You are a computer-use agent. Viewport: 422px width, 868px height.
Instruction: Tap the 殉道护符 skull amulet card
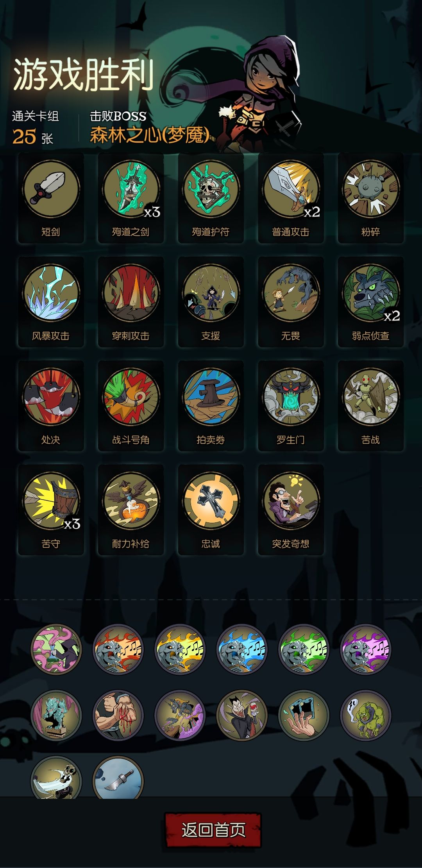(211, 198)
